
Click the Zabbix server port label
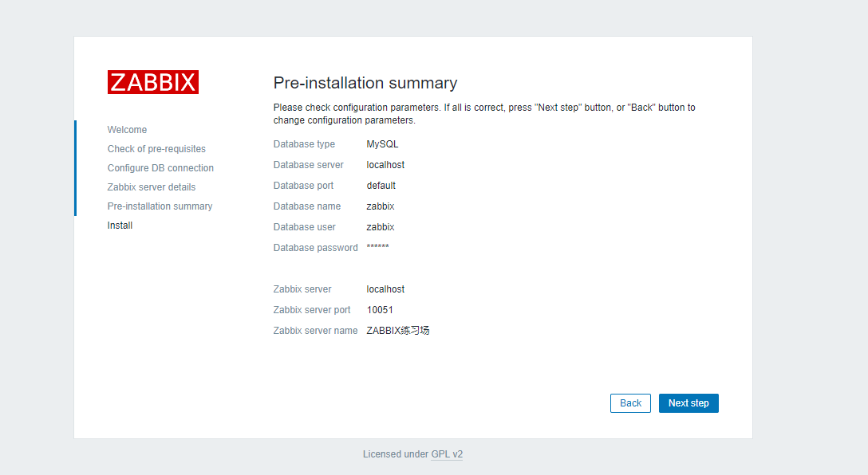click(312, 310)
